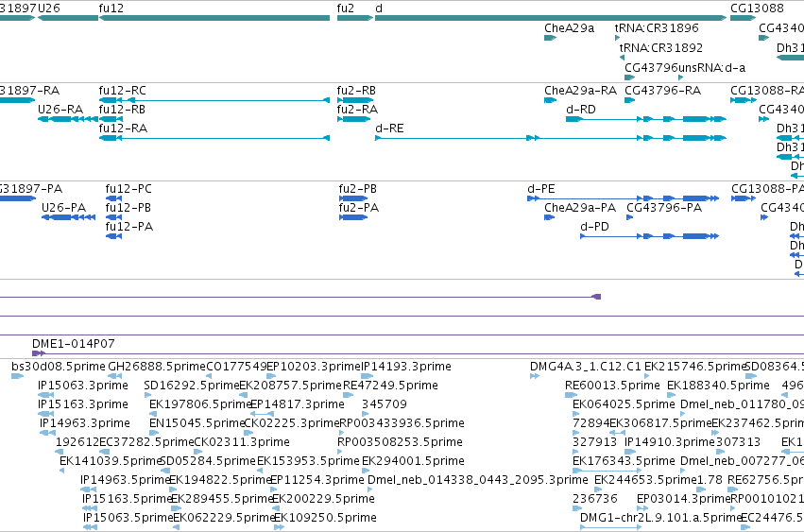Click the fu12-RB transcript label
The height and width of the screenshot is (532, 804).
(x=122, y=110)
